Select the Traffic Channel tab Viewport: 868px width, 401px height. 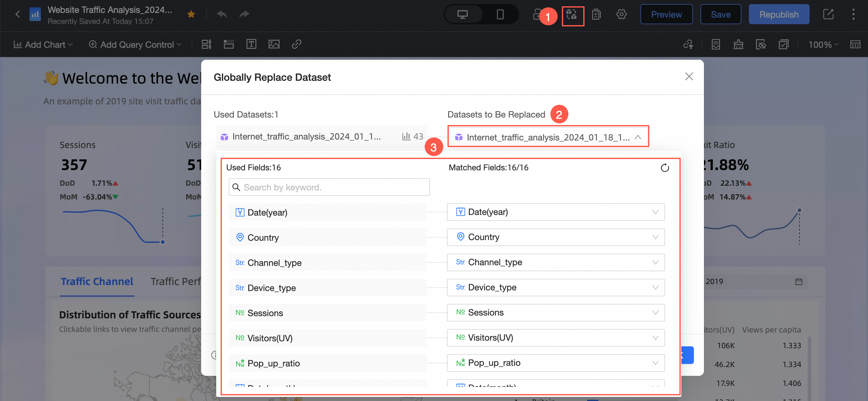pyautogui.click(x=97, y=282)
